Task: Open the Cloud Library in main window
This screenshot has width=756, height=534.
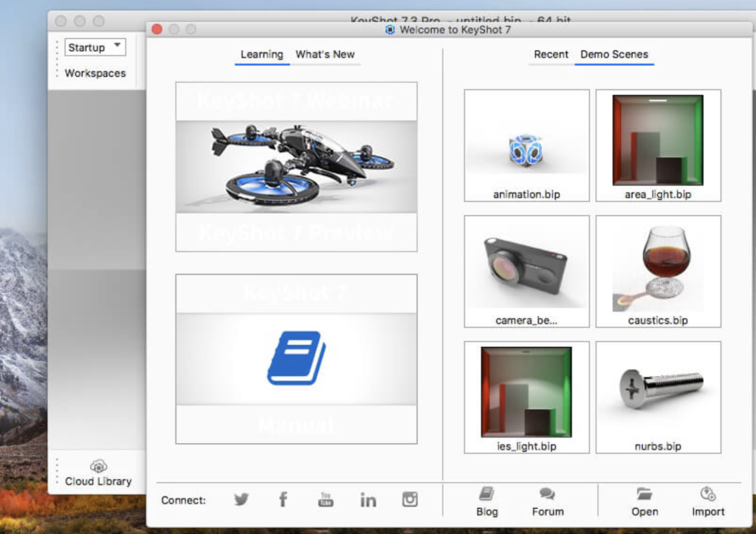Action: pyautogui.click(x=98, y=473)
